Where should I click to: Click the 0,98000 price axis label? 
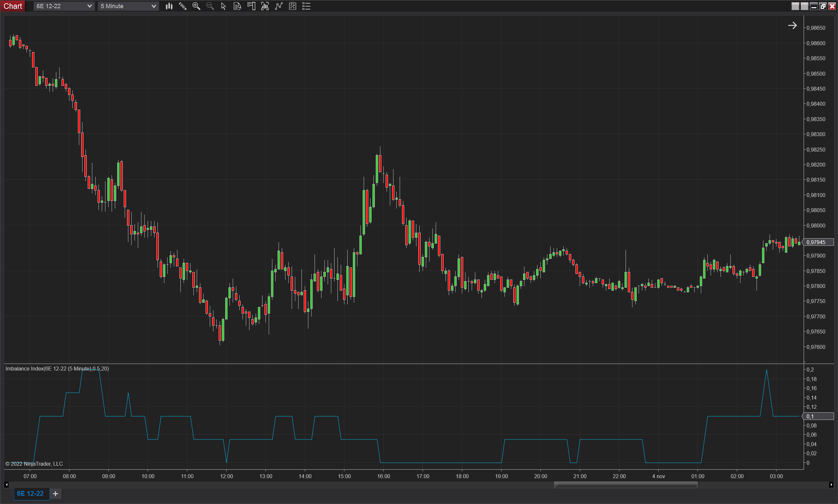point(816,225)
